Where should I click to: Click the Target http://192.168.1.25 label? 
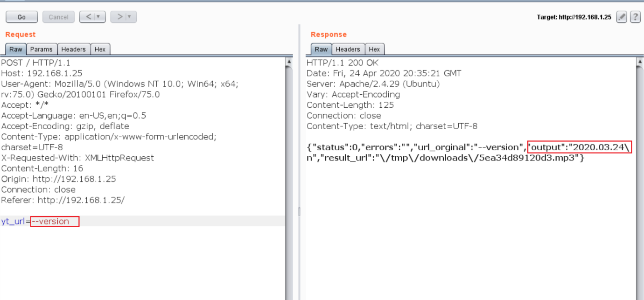click(x=574, y=17)
